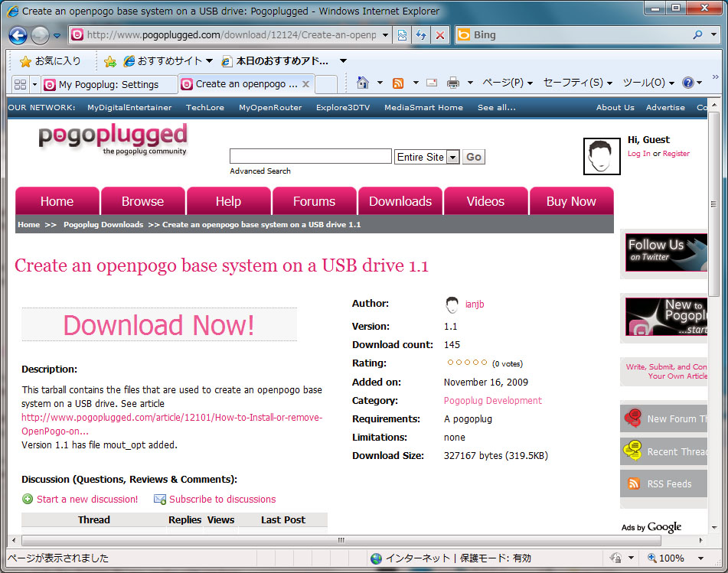Open MyDigitalEntertainer network link

[129, 107]
